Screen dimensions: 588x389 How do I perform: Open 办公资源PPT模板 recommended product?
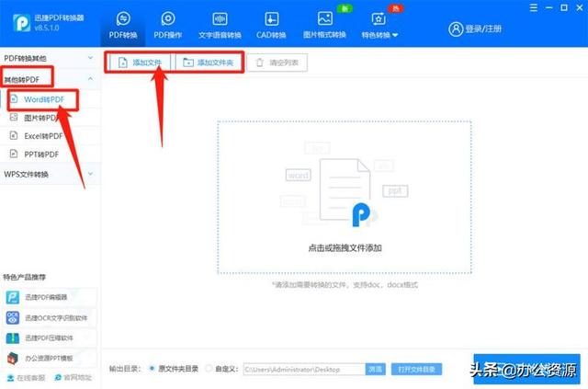point(49,359)
